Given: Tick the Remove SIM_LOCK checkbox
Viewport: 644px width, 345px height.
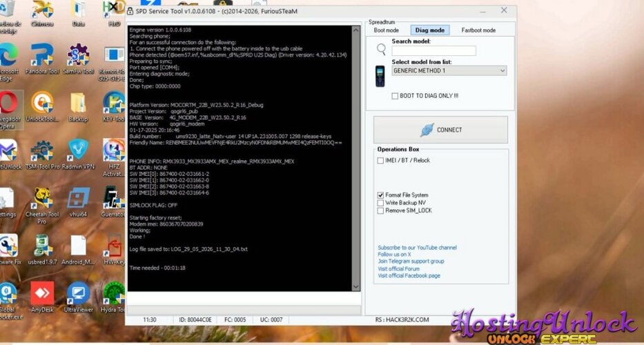Looking at the screenshot, I should pyautogui.click(x=380, y=210).
